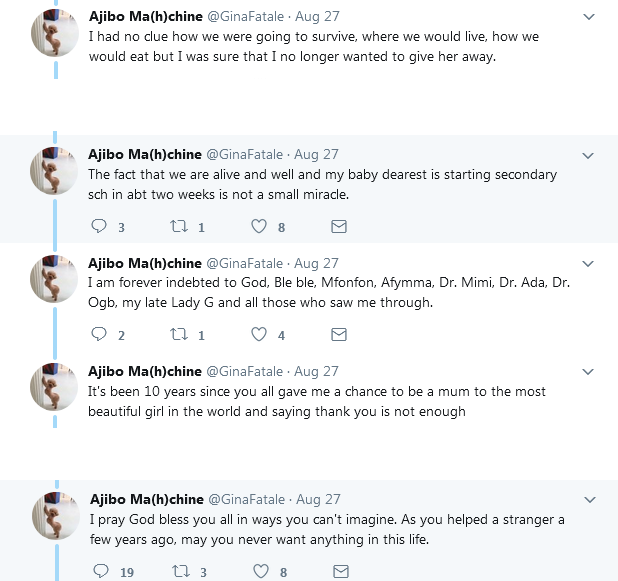The height and width of the screenshot is (581, 618).
Task: Reply to the 'I pray God bless you' tweet
Action: click(x=101, y=571)
